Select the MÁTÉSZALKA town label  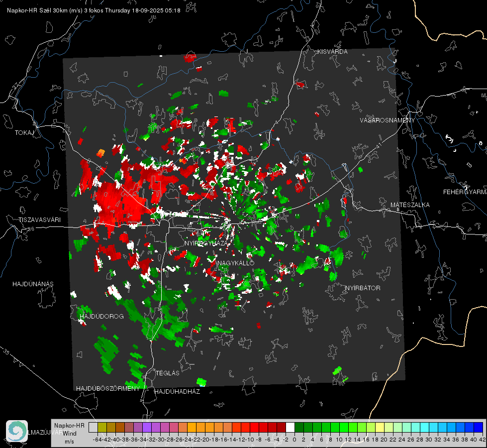click(410, 205)
